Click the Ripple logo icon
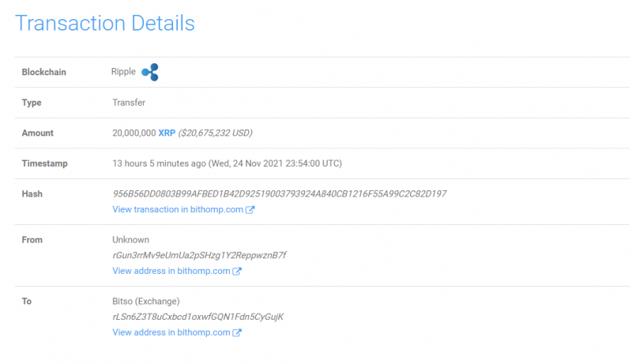632x364 pixels. coord(150,73)
